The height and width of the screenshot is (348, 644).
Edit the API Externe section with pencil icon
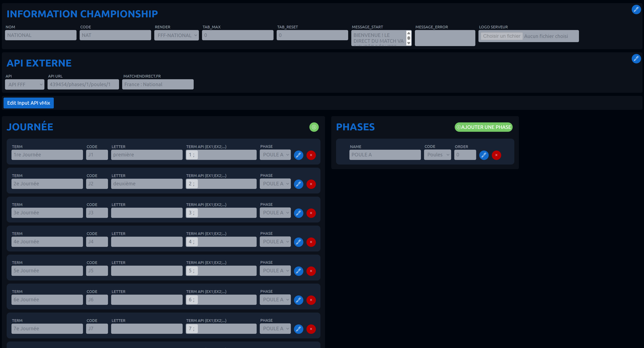coord(636,59)
